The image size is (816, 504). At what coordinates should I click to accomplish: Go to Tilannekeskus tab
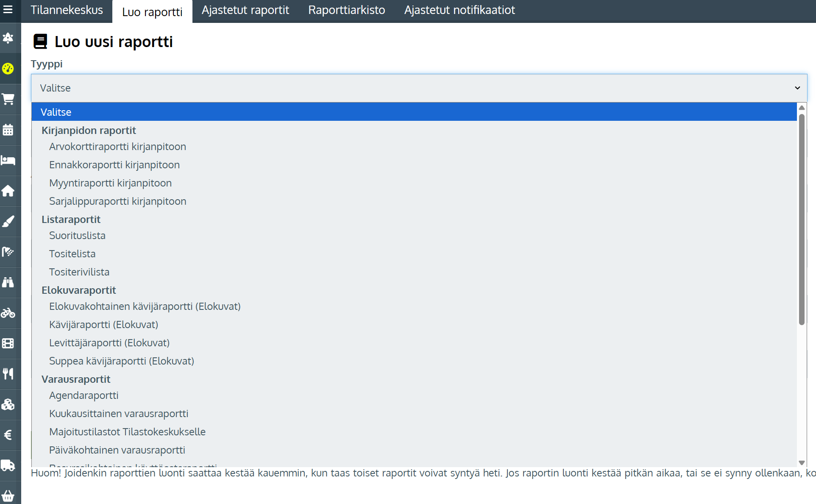(67, 10)
